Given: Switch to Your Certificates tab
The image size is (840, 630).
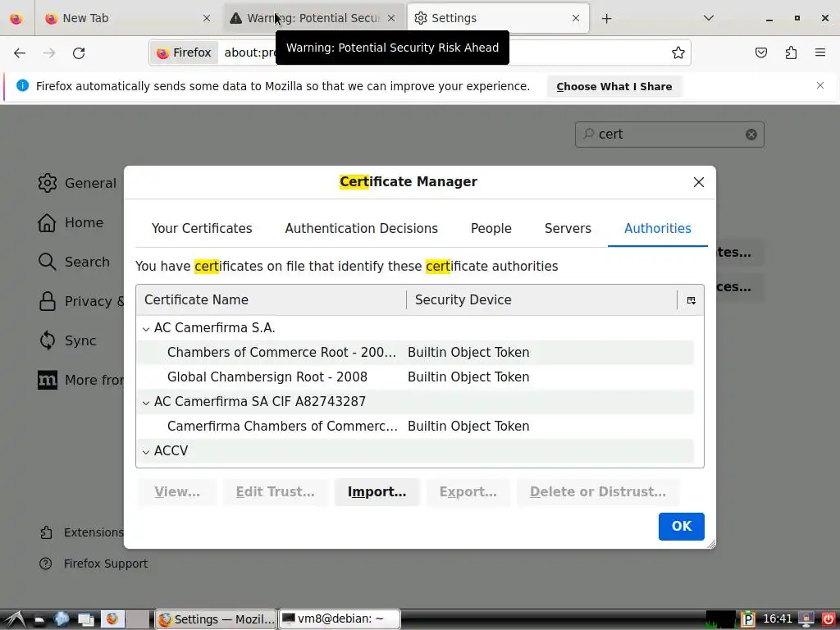Looking at the screenshot, I should point(202,228).
